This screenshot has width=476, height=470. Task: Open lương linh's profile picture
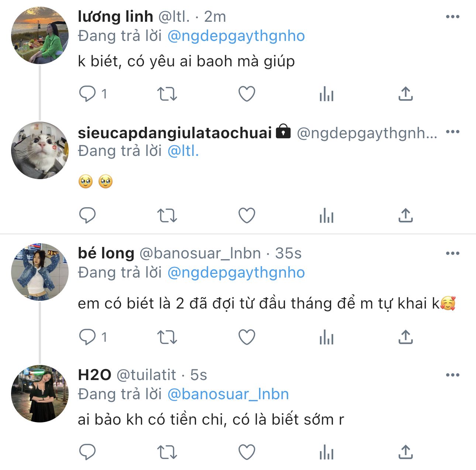40,36
